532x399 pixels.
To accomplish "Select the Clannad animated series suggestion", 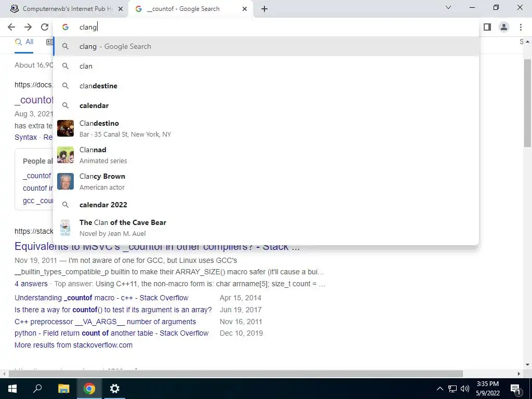I will tap(266, 155).
